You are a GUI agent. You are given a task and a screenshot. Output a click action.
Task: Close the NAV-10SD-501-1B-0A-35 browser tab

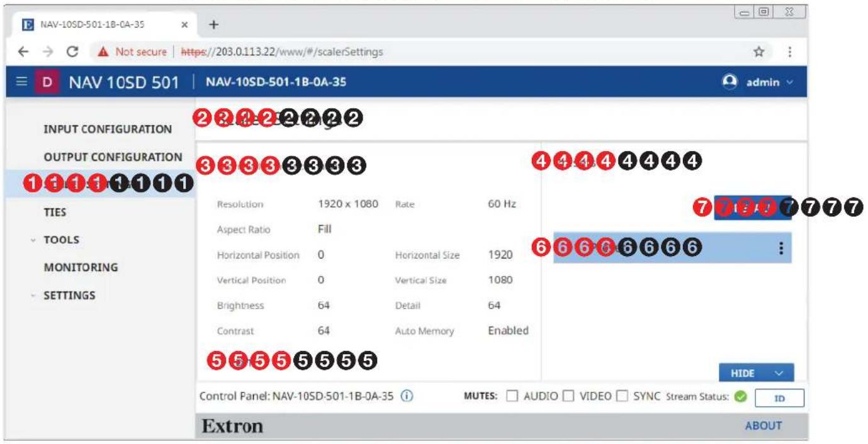(184, 25)
